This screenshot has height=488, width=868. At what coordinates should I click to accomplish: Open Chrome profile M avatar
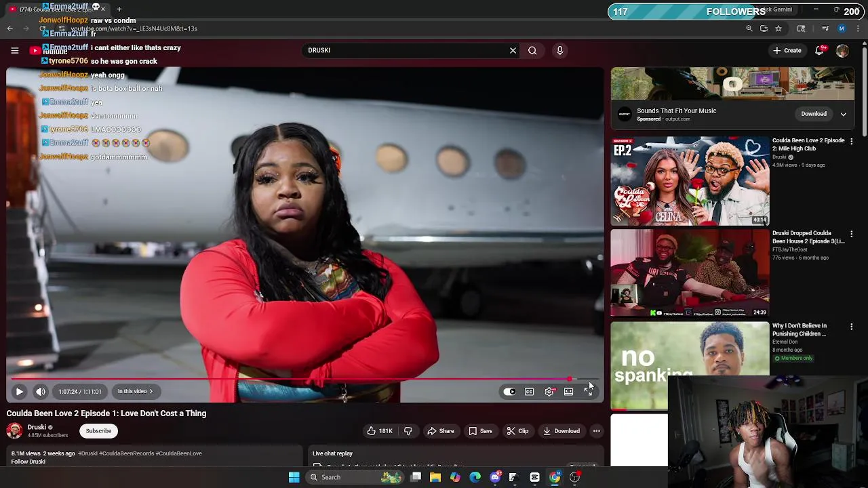[x=842, y=28]
